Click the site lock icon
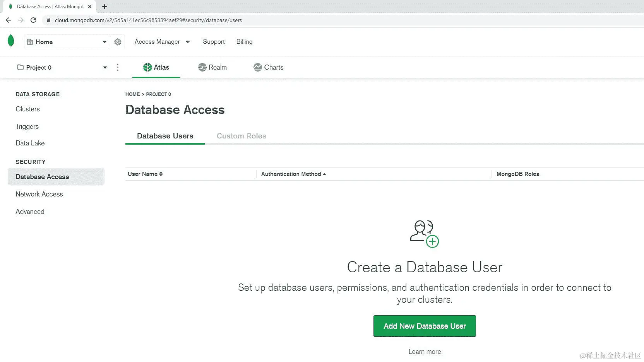644x362 pixels. click(x=49, y=20)
